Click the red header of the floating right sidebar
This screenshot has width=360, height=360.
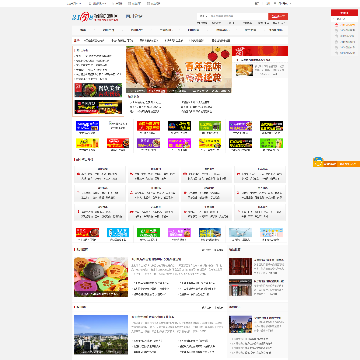tap(344, 12)
